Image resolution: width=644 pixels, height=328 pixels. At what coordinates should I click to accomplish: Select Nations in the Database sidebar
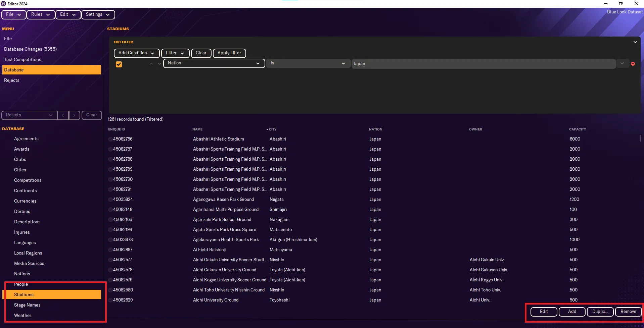click(x=22, y=274)
